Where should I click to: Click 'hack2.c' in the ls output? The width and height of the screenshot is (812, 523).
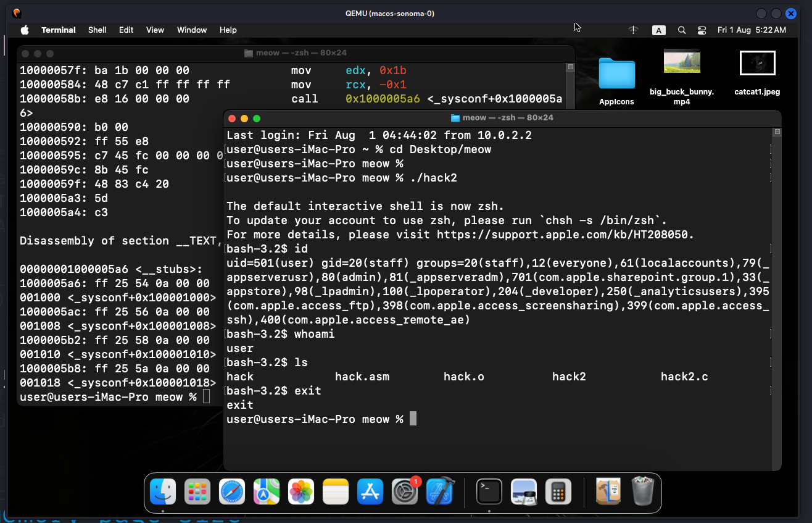point(684,377)
